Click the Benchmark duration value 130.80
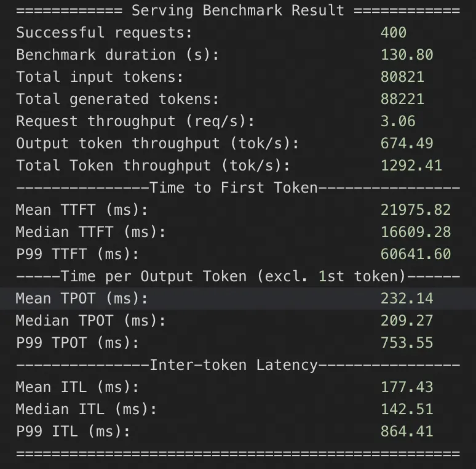476x469 pixels. tap(407, 55)
